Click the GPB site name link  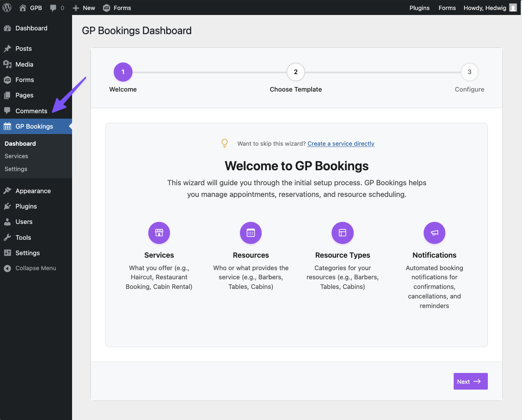[36, 8]
